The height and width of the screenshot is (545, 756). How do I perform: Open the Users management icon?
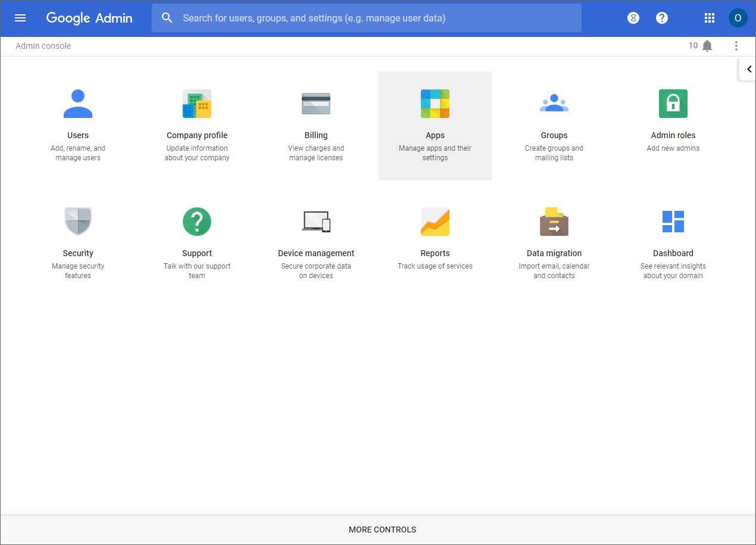[x=78, y=104]
